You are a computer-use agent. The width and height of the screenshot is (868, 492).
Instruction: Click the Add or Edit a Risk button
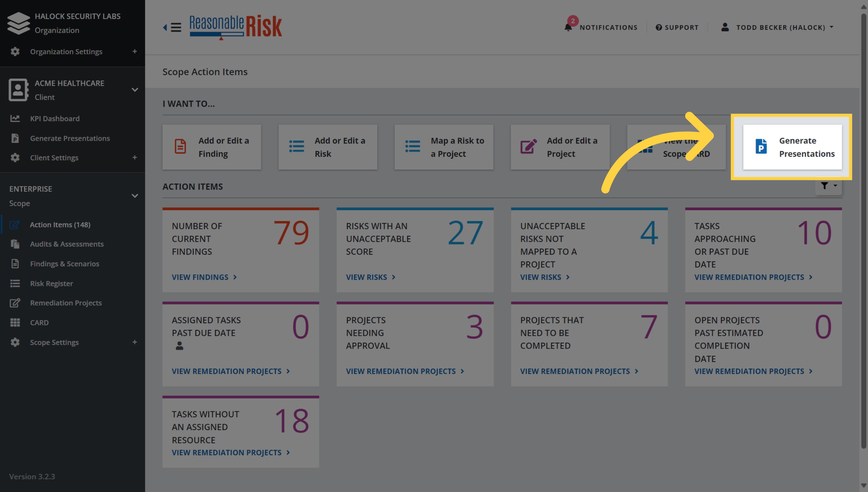pos(328,147)
